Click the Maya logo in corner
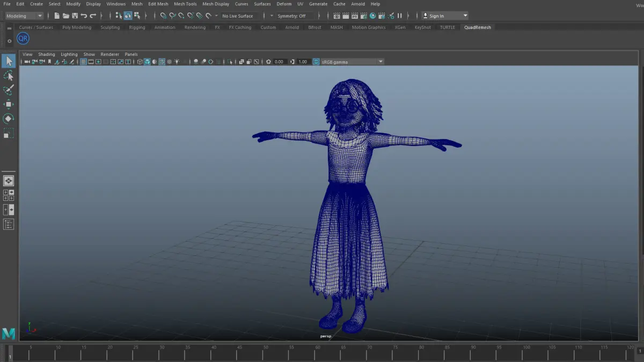 click(9, 333)
